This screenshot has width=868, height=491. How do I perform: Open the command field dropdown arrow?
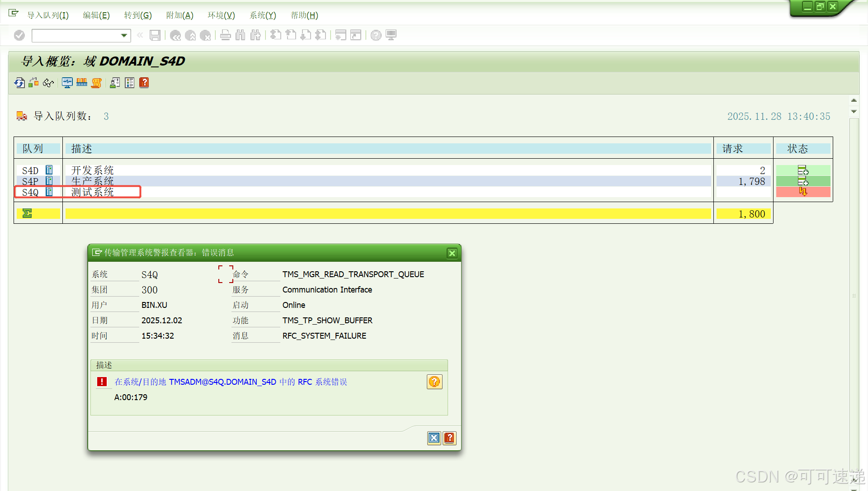[124, 35]
